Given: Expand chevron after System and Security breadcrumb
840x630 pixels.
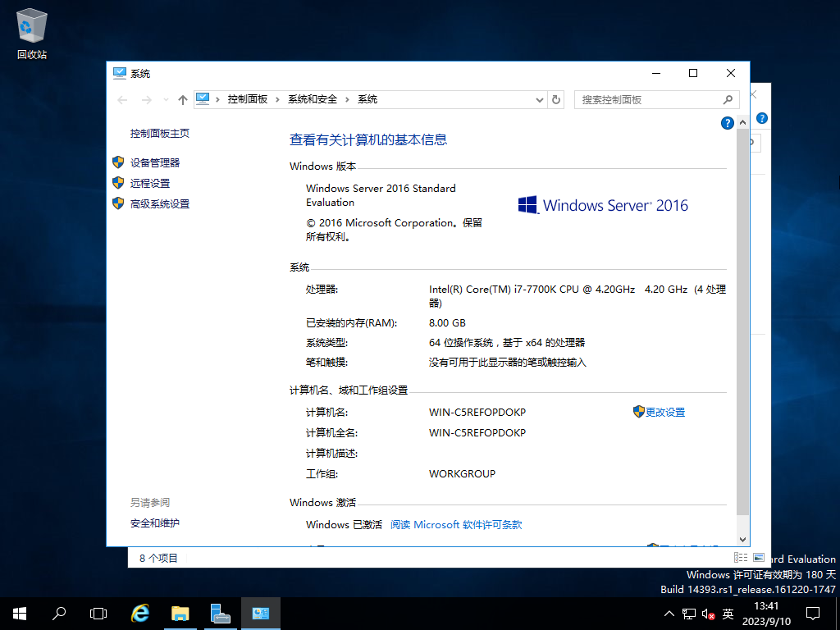Looking at the screenshot, I should click(x=347, y=99).
